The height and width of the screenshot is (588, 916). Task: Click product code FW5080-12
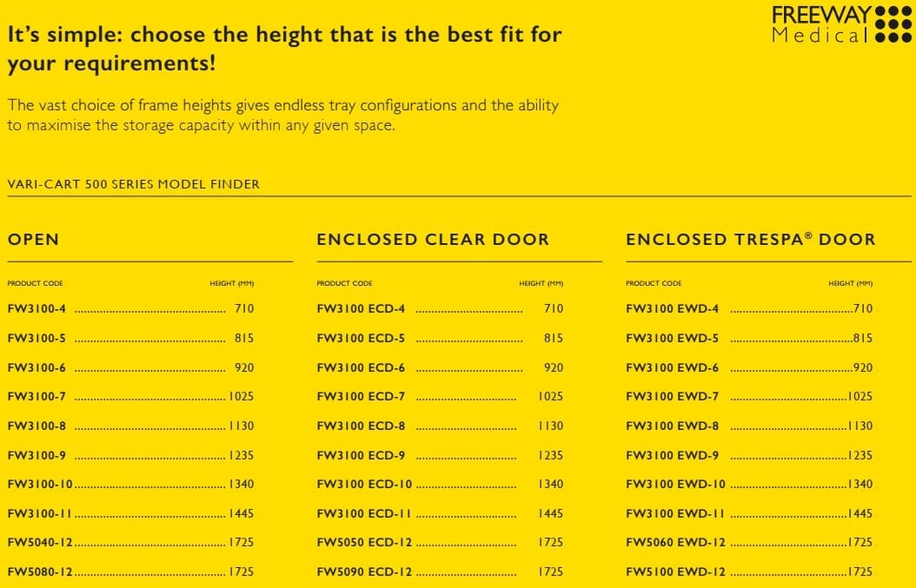tap(40, 571)
